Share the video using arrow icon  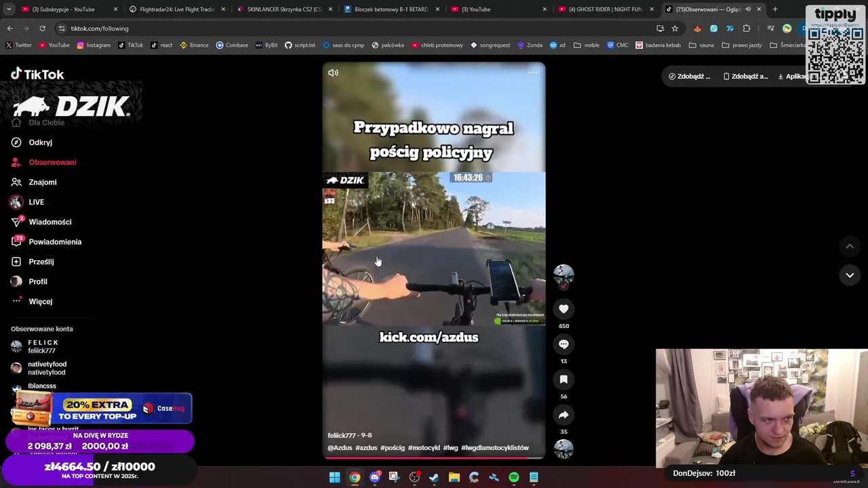pos(564,415)
